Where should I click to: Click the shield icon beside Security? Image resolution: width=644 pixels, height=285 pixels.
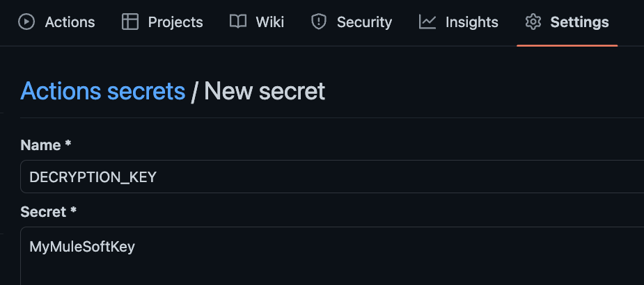[319, 22]
